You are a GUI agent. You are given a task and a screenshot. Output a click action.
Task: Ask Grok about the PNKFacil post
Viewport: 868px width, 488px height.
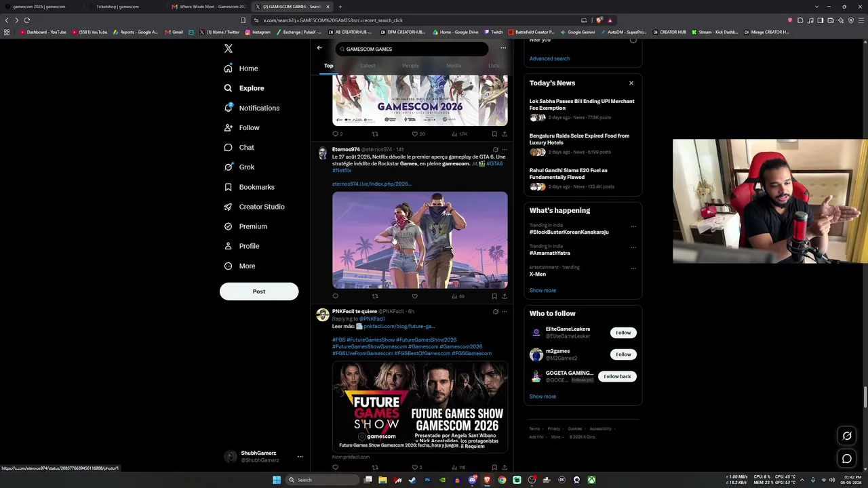pos(495,312)
